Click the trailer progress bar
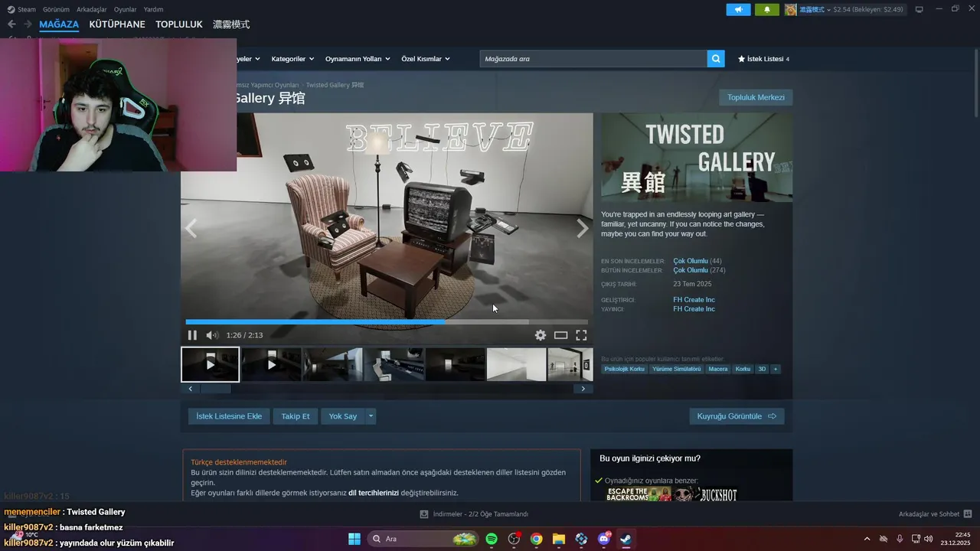The width and height of the screenshot is (980, 551). [x=387, y=322]
